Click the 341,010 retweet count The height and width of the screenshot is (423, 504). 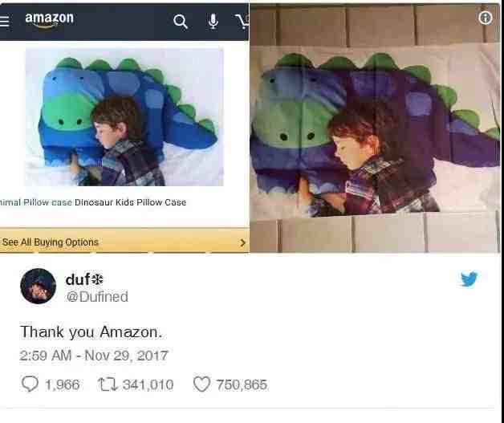tap(148, 384)
